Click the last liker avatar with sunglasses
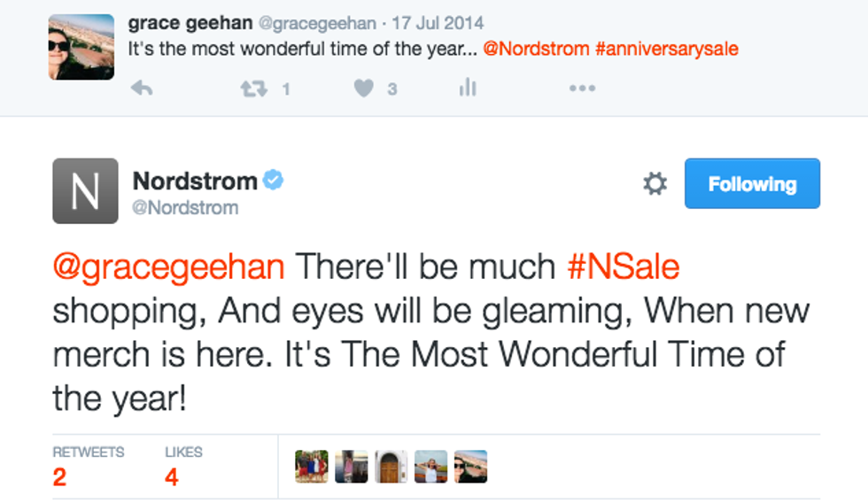The width and height of the screenshot is (868, 503). pyautogui.click(x=470, y=466)
